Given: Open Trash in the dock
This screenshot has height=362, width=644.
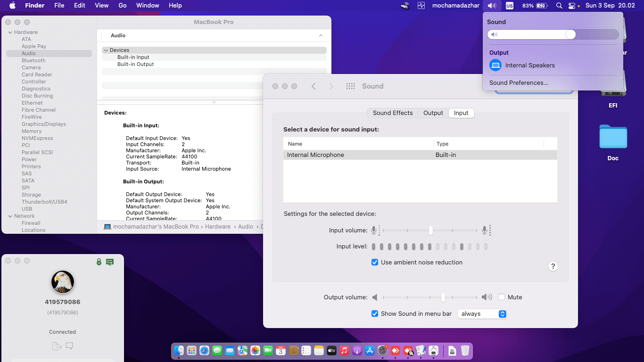Looking at the screenshot, I should pos(465,351).
